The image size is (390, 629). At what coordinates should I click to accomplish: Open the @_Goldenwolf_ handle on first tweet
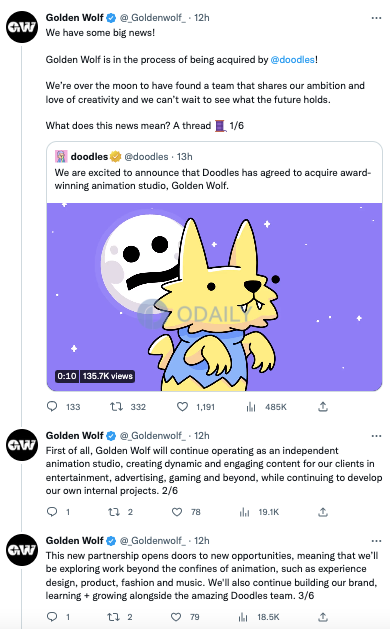[152, 18]
